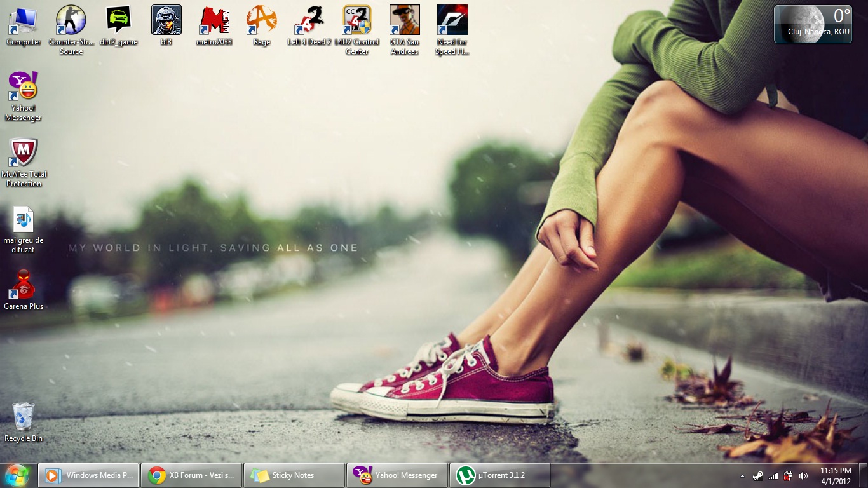Select the Counter-Strike Source desktop shortcut
The width and height of the screenshot is (868, 488).
[71, 21]
